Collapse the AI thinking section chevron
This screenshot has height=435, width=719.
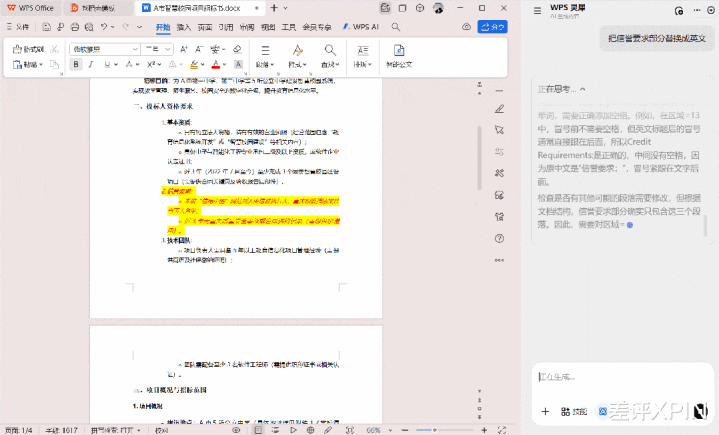582,89
